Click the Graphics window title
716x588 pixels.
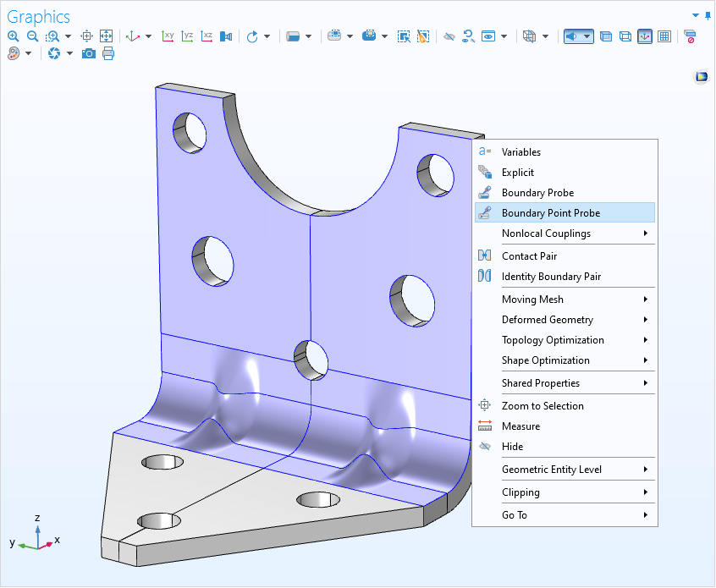39,17
